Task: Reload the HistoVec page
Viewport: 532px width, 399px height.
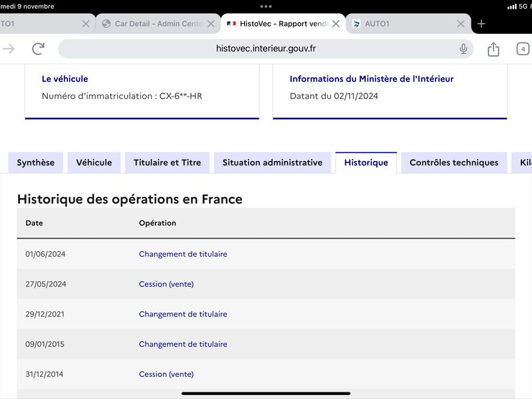Action: tap(39, 49)
